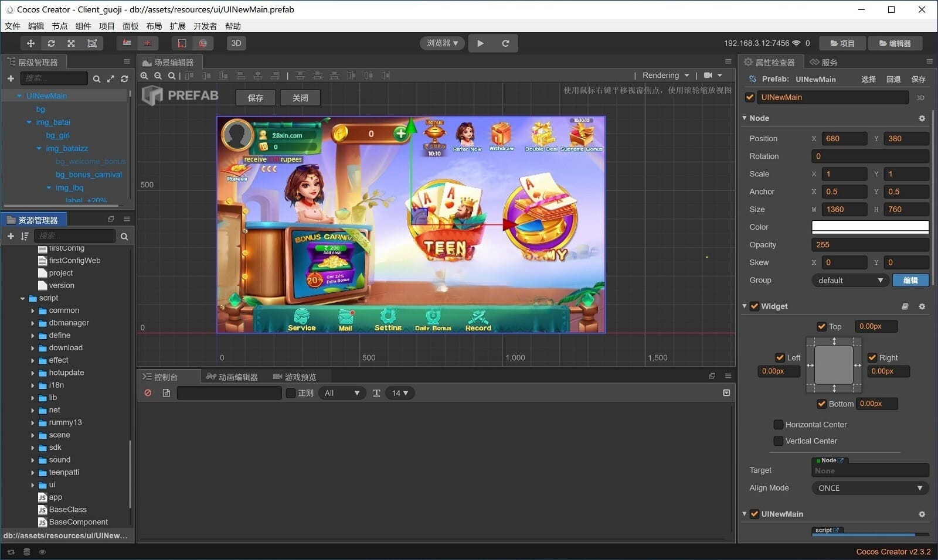Clear the console log
The width and height of the screenshot is (938, 560).
pyautogui.click(x=148, y=393)
